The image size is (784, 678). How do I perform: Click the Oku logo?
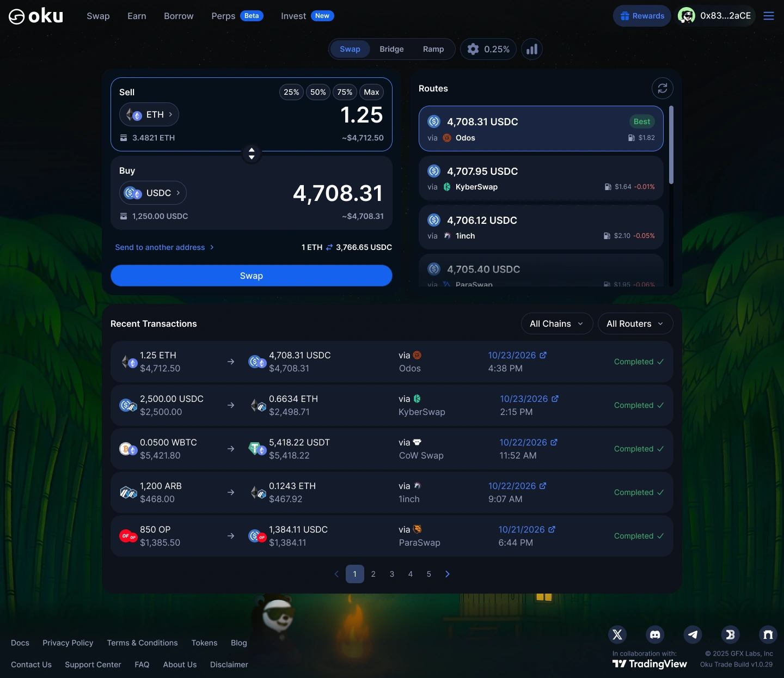pyautogui.click(x=36, y=16)
